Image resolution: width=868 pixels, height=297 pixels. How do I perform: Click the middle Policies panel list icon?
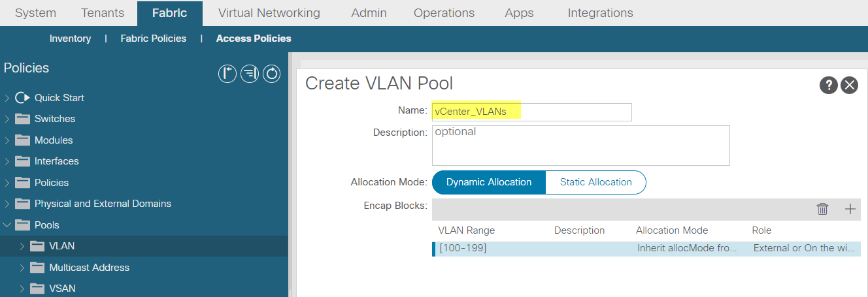249,74
